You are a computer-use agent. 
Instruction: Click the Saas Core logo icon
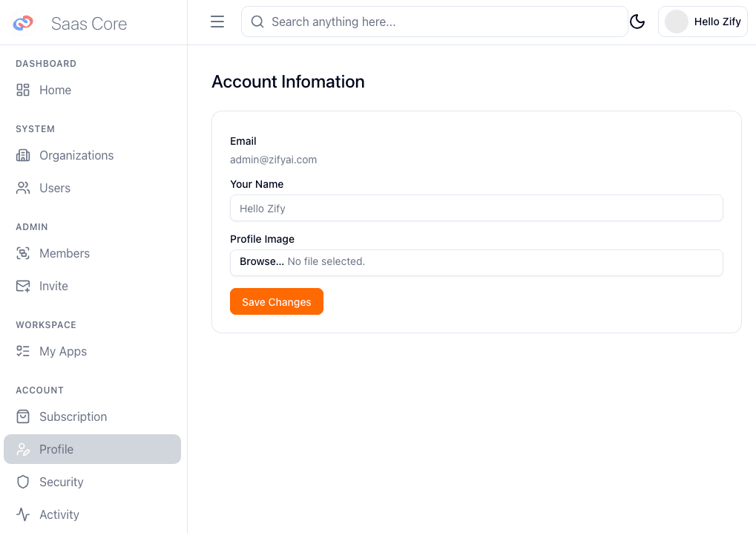pyautogui.click(x=23, y=23)
